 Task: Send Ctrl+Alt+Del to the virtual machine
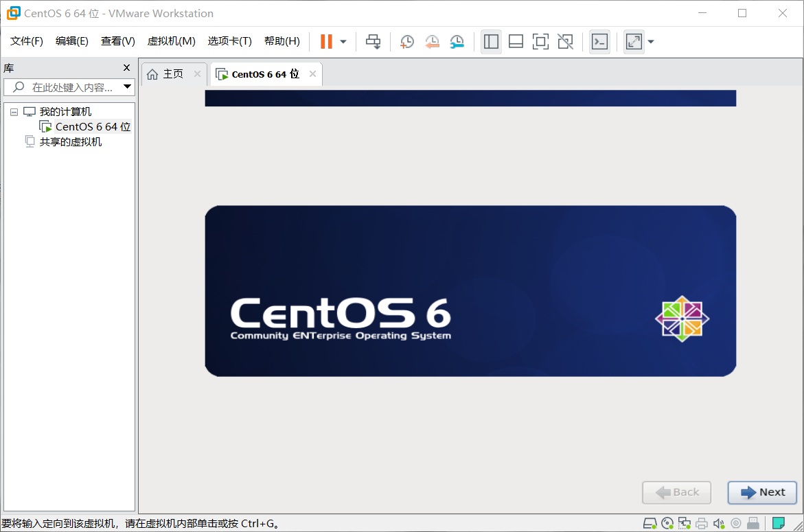[x=373, y=41]
